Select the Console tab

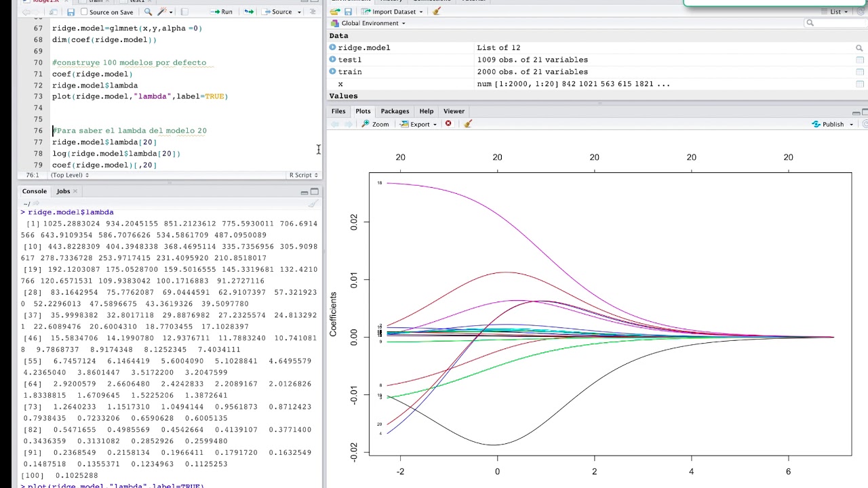click(x=34, y=192)
